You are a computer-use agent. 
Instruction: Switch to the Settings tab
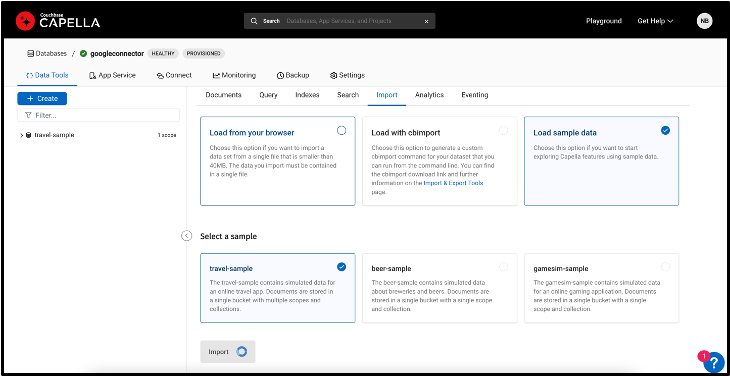[347, 75]
